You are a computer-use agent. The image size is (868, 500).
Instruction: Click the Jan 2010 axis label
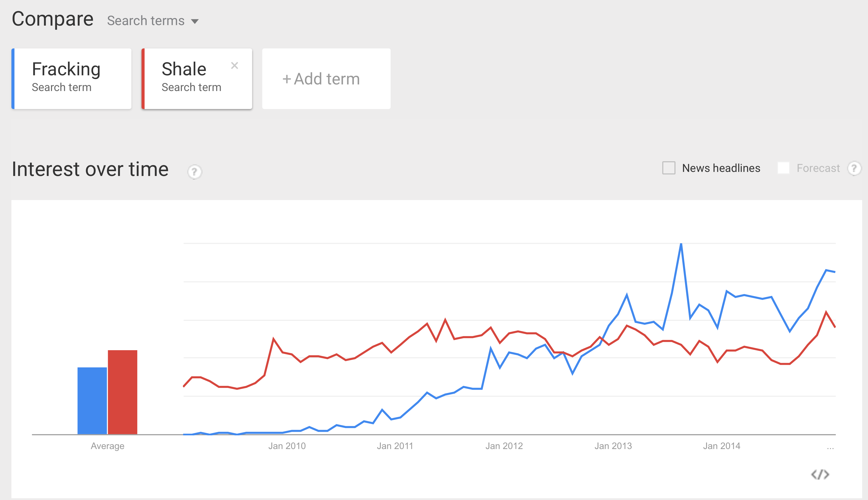[x=287, y=446]
